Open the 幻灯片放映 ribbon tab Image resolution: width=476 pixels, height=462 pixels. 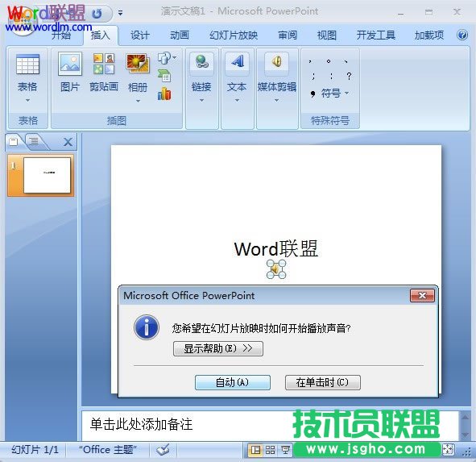pyautogui.click(x=234, y=35)
